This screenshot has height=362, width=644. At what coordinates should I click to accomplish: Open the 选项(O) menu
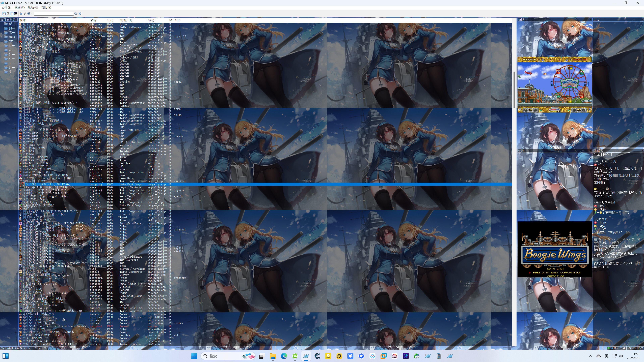click(x=33, y=8)
